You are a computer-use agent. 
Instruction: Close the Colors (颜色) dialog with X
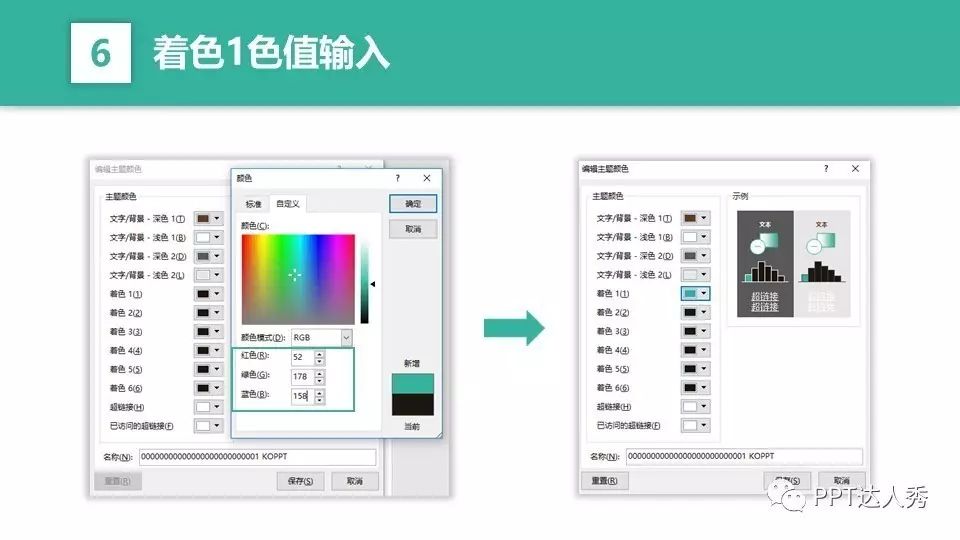(427, 178)
